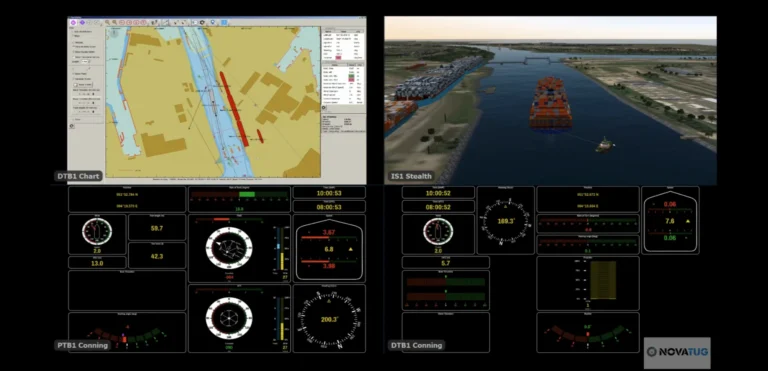The image size is (768, 371).
Task: Click the bridge across the river in 3D view
Action: 527,61
